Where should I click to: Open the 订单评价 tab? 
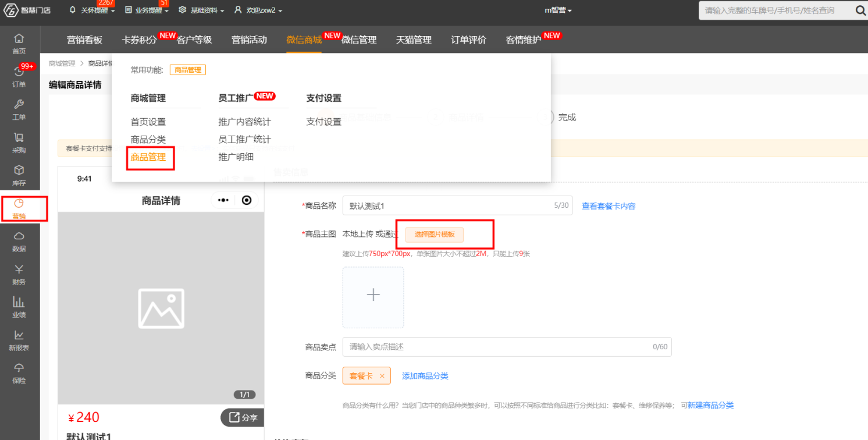(x=468, y=40)
